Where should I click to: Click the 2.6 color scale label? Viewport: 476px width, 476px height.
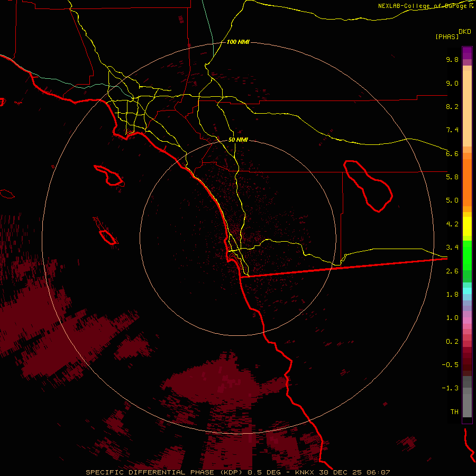(452, 271)
